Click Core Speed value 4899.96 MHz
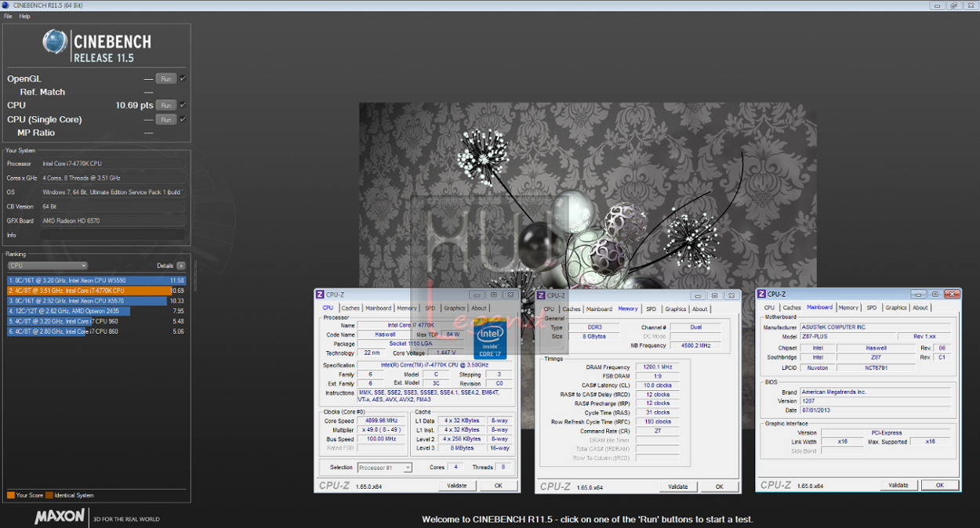Image resolution: width=980 pixels, height=528 pixels. tap(382, 421)
